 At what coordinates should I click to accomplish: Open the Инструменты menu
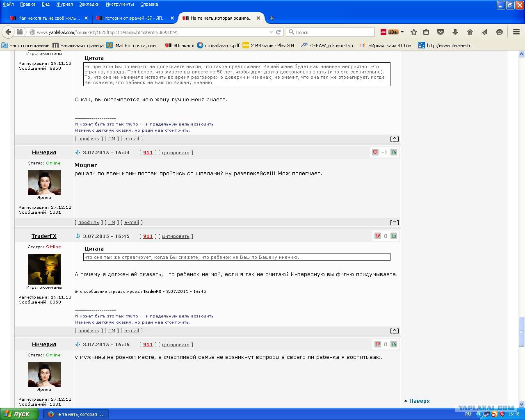click(120, 4)
